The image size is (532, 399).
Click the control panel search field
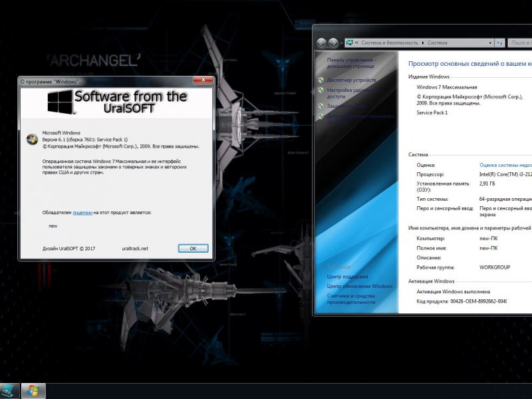(x=520, y=43)
